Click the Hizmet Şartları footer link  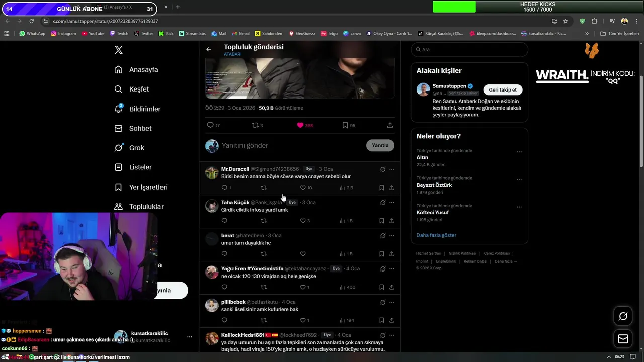click(428, 253)
